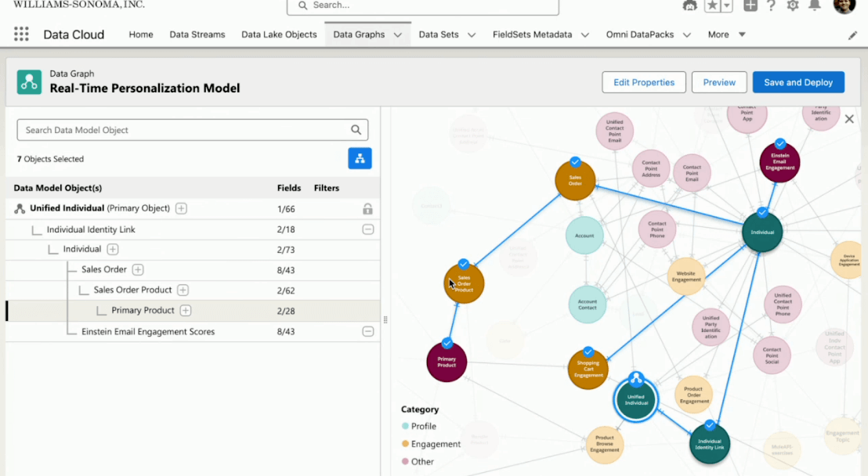Click the Search Data Model Object field

click(x=192, y=130)
